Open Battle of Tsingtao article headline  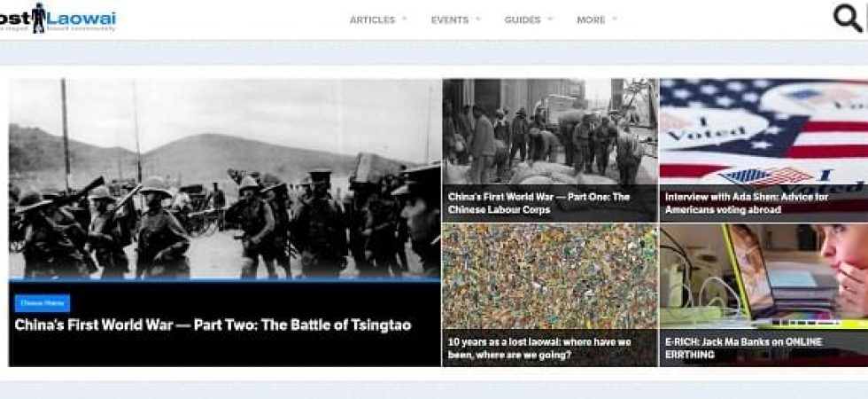pyautogui.click(x=213, y=325)
